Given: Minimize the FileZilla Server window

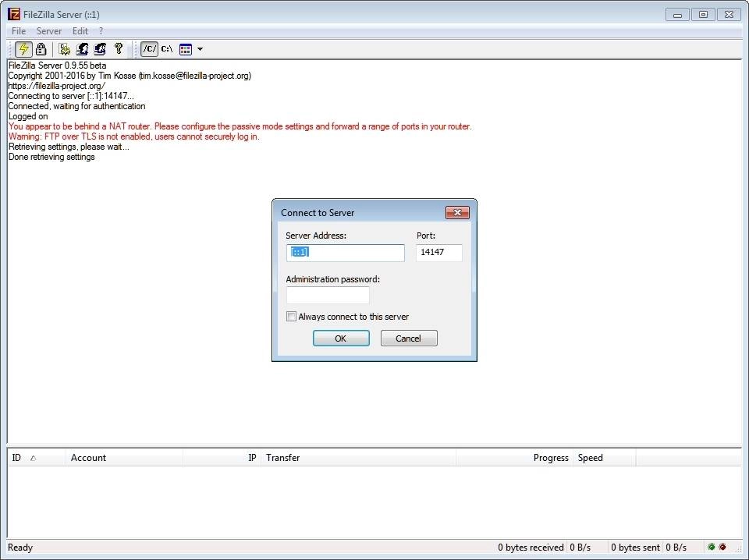Looking at the screenshot, I should [677, 15].
